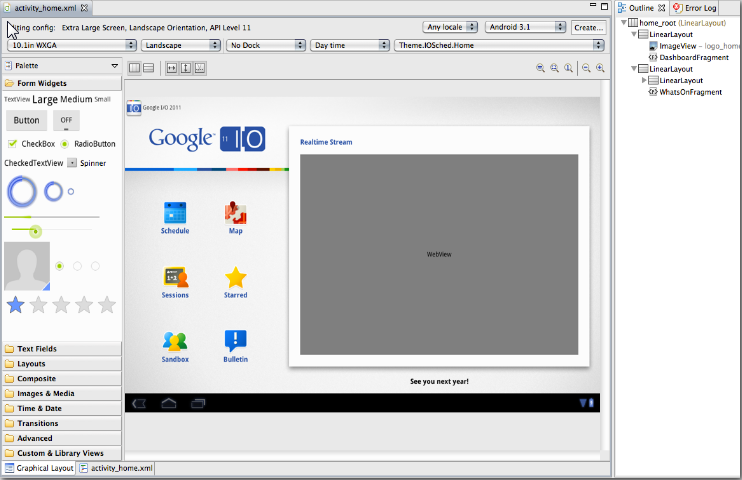Click the Button widget in palette
Viewport: 742px width, 480px height.
(26, 120)
